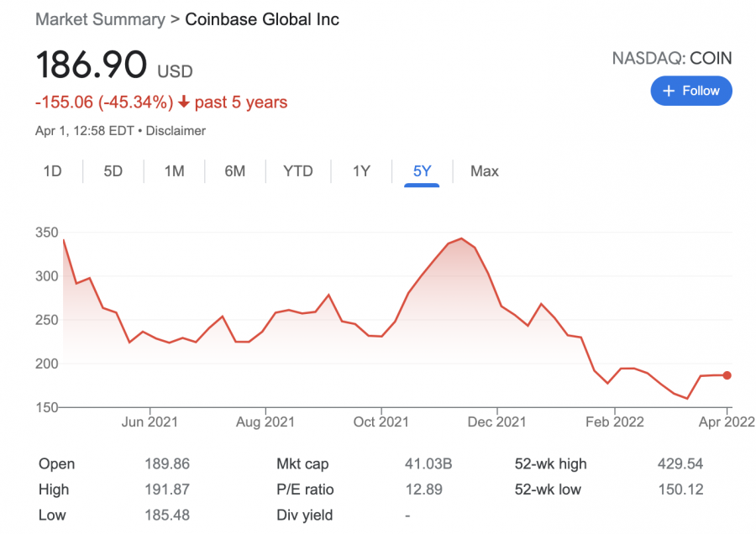
Task: Click the Feb 2022 axis label
Action: click(x=615, y=422)
